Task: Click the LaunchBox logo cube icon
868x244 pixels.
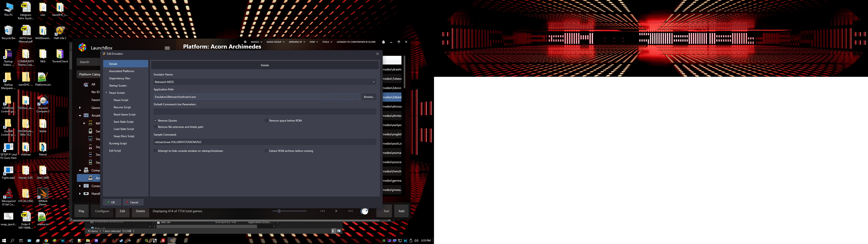Action: coord(83,47)
